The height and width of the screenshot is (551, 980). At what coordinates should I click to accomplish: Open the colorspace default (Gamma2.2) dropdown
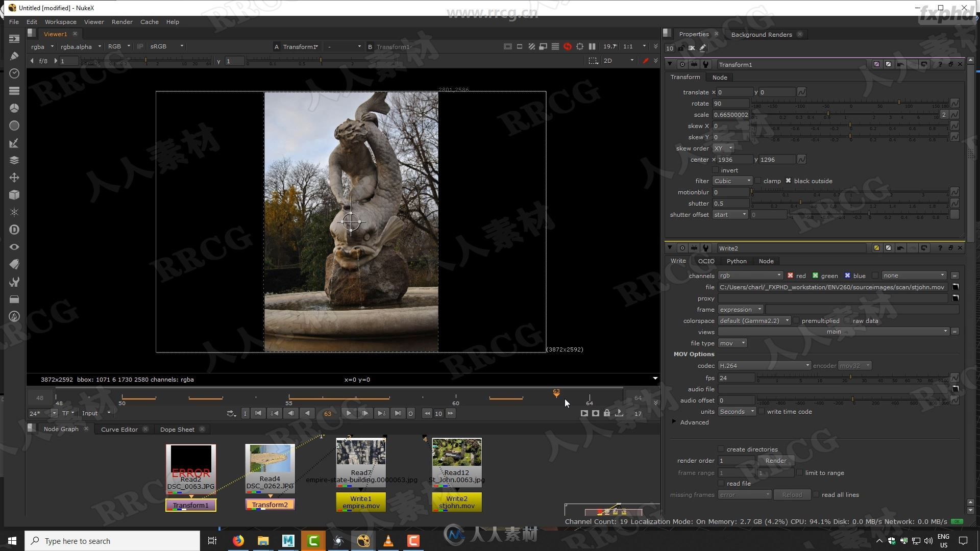point(754,321)
